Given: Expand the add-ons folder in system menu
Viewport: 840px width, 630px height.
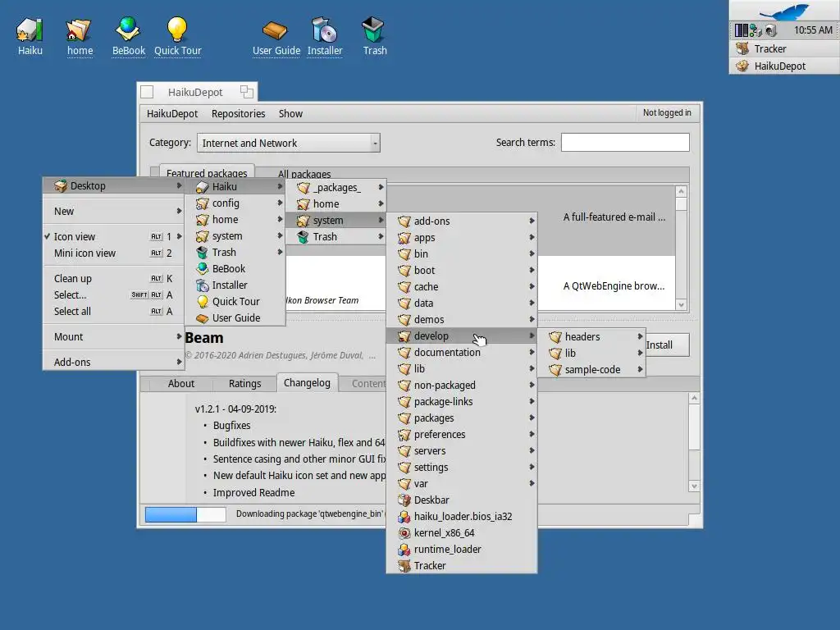Looking at the screenshot, I should coord(461,221).
